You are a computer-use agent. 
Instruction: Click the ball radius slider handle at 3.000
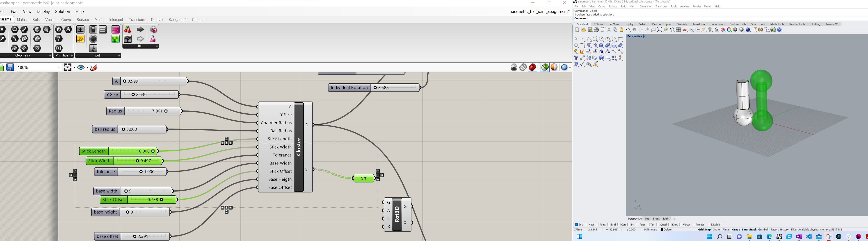(x=123, y=130)
